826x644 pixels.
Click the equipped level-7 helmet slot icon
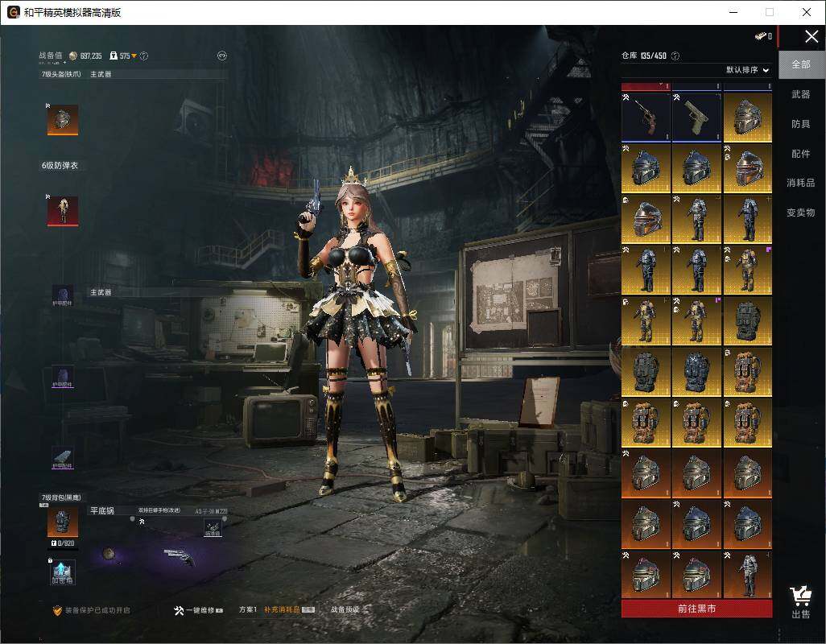pyautogui.click(x=63, y=119)
